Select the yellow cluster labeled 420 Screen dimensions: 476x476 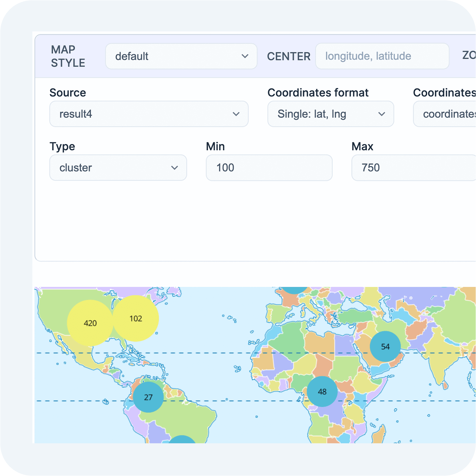[90, 323]
